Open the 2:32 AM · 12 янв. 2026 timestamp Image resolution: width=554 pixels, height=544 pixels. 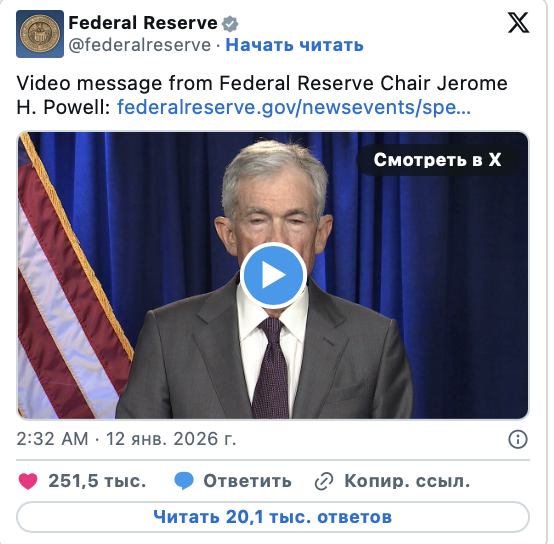pos(126,439)
